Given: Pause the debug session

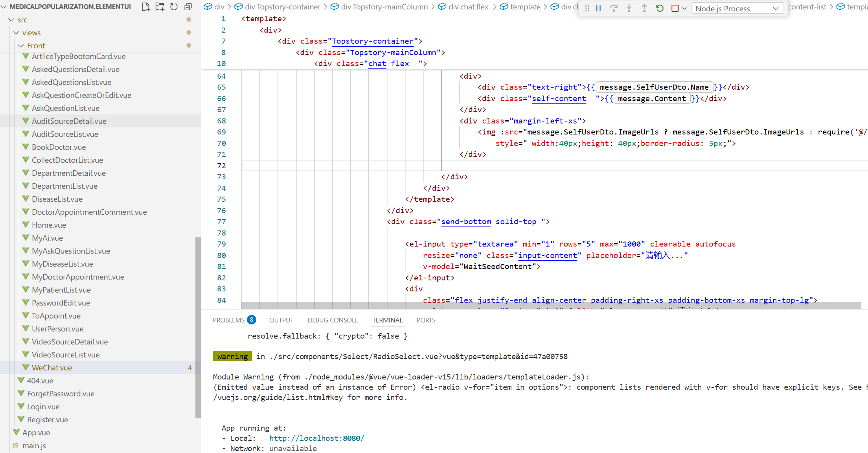Looking at the screenshot, I should [x=598, y=8].
